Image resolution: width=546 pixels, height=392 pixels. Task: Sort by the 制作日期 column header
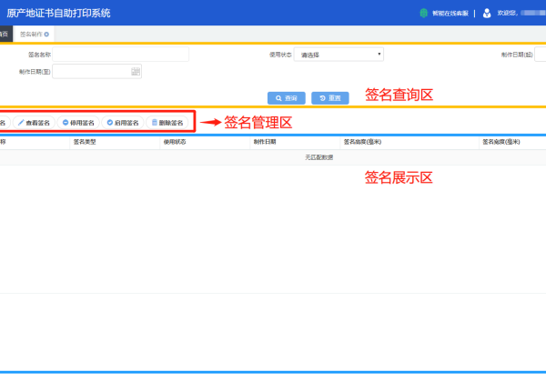coord(265,142)
